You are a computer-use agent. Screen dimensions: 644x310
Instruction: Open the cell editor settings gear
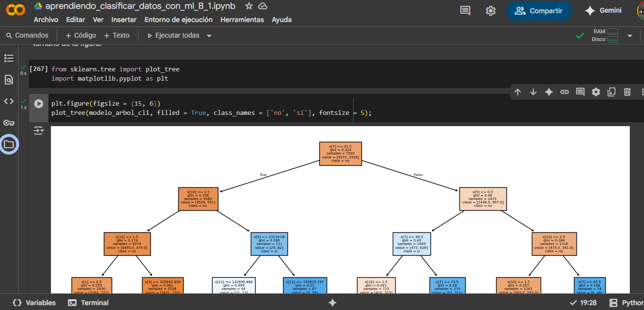pos(596,92)
